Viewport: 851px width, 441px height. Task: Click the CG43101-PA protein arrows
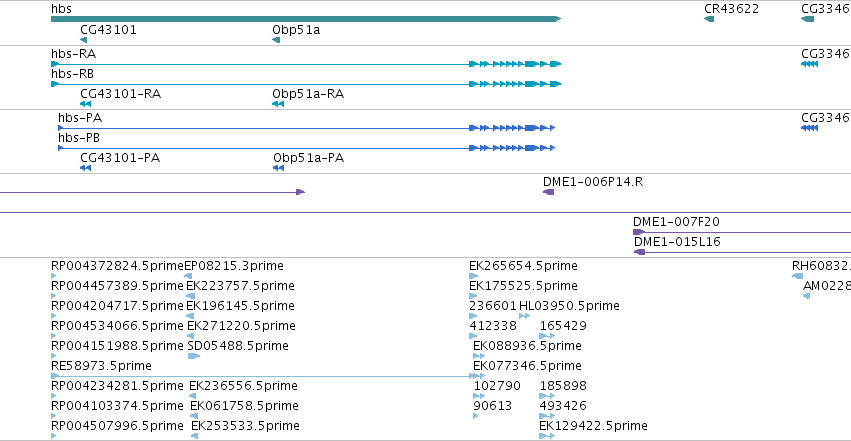[85, 168]
